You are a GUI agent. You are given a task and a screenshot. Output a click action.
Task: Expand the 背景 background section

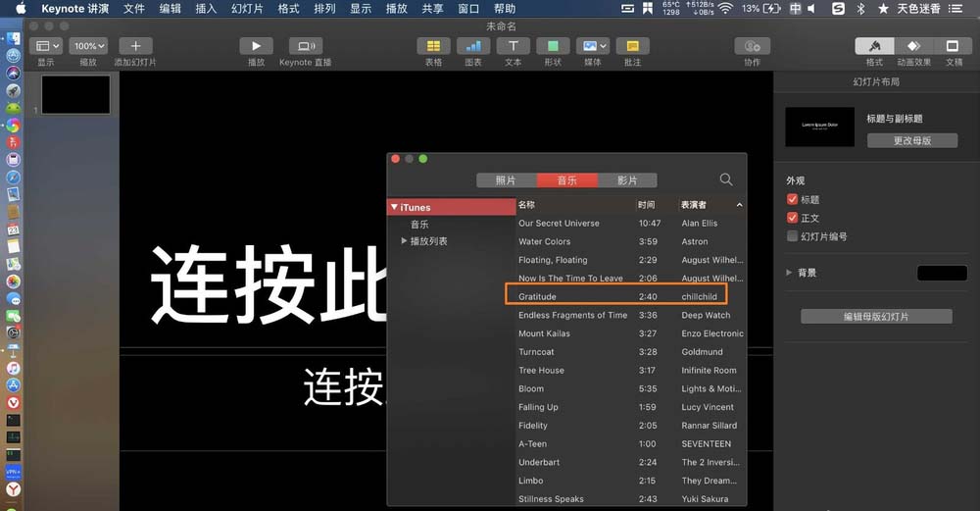(789, 273)
